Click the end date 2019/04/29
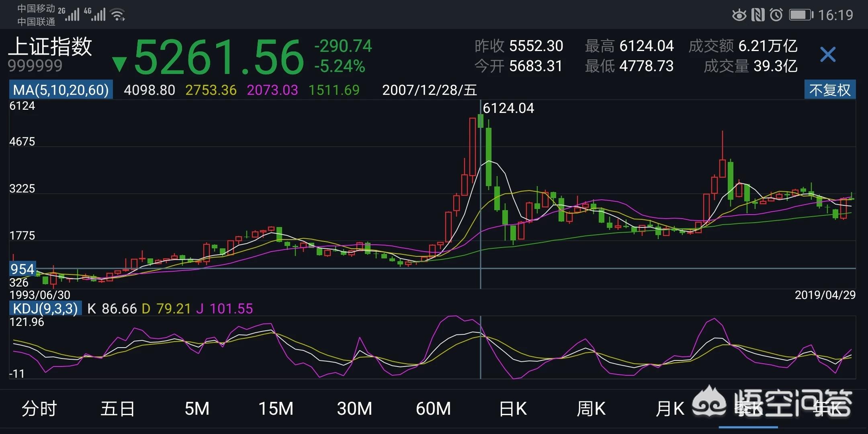 pos(825,295)
